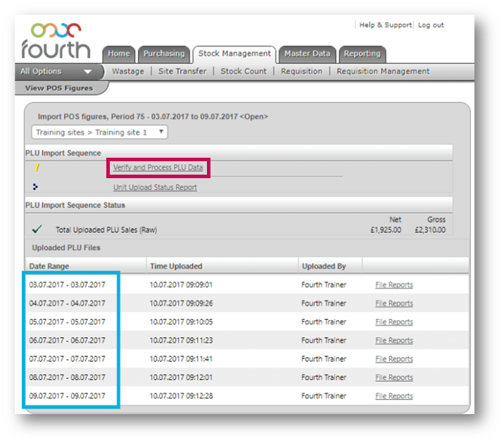Click the checkmark next to Total Uploaded PLU Sales
Viewport: 504px width, 438px height.
(37, 229)
